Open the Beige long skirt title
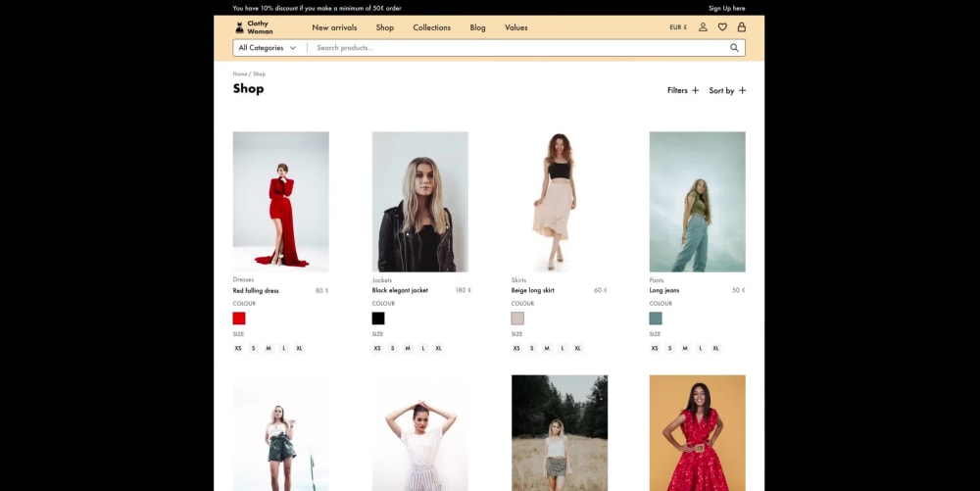The image size is (980, 491). click(x=532, y=290)
